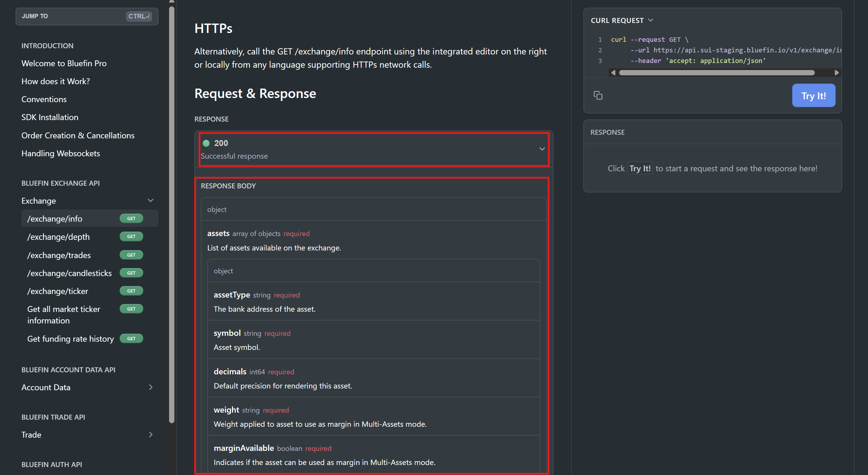Image resolution: width=868 pixels, height=475 pixels.
Task: Expand the Trade sidebar section
Action: click(x=151, y=434)
